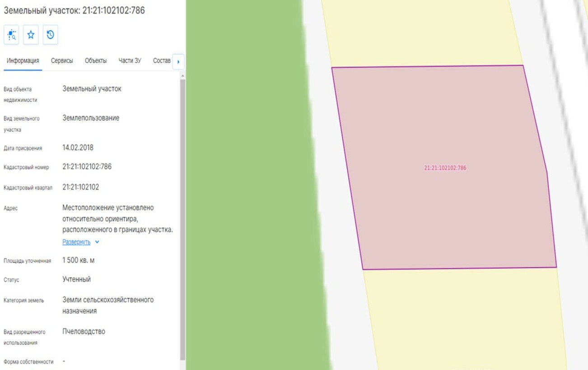Switch to the Сервисы tab
The height and width of the screenshot is (370, 588).
[62, 61]
